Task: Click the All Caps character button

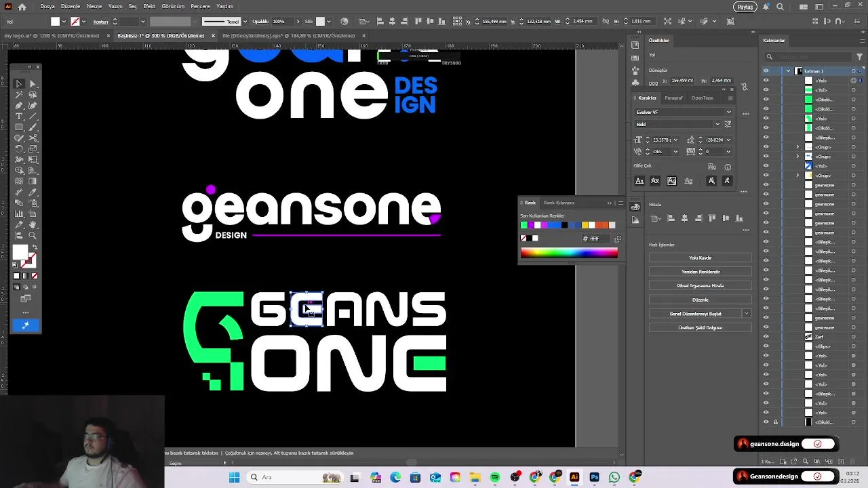Action: [x=639, y=181]
